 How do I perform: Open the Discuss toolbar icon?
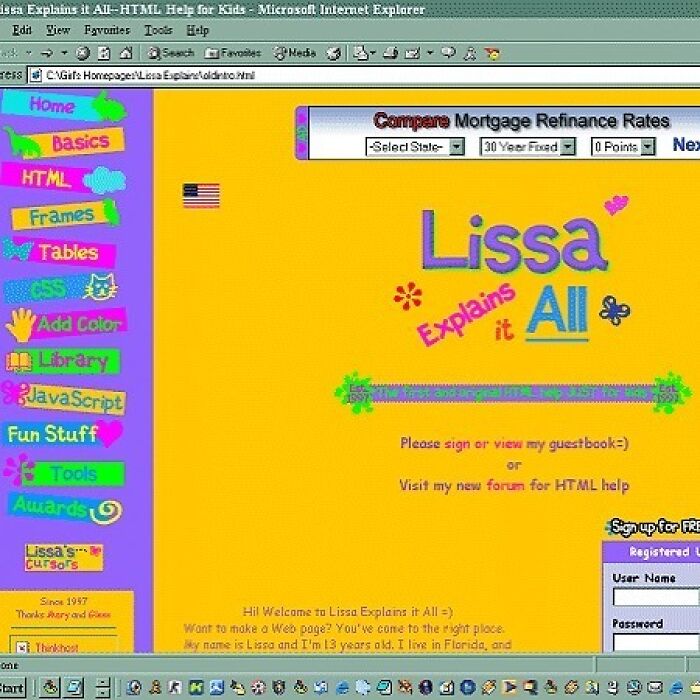click(448, 53)
